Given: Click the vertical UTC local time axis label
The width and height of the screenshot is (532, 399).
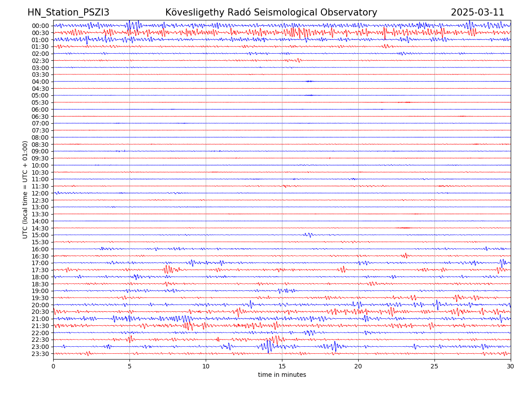Looking at the screenshot, I should (25, 189).
